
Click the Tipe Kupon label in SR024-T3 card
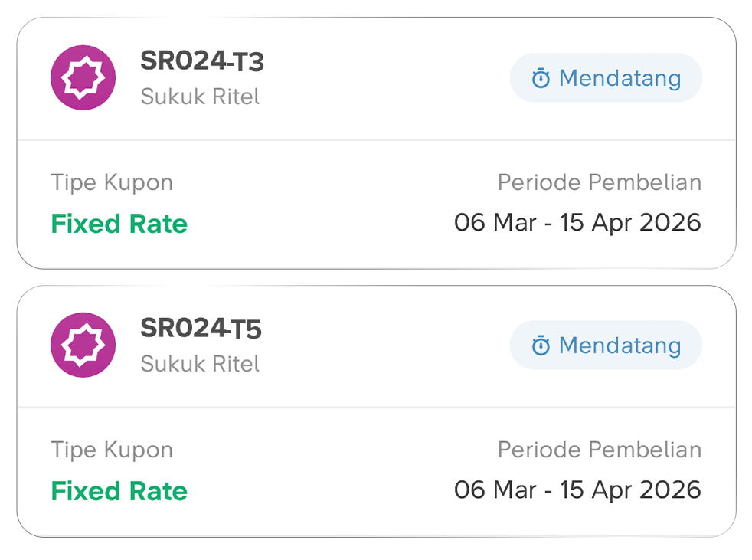(112, 183)
